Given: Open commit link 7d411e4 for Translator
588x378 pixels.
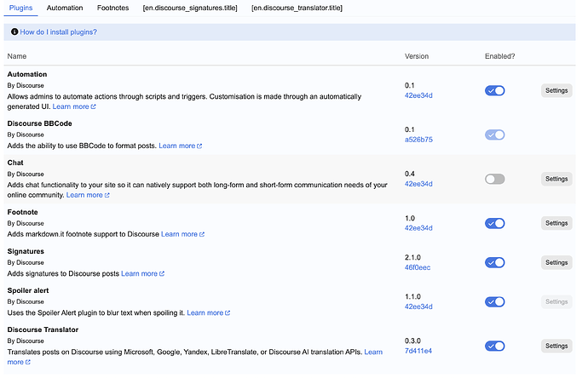Looking at the screenshot, I should 418,351.
